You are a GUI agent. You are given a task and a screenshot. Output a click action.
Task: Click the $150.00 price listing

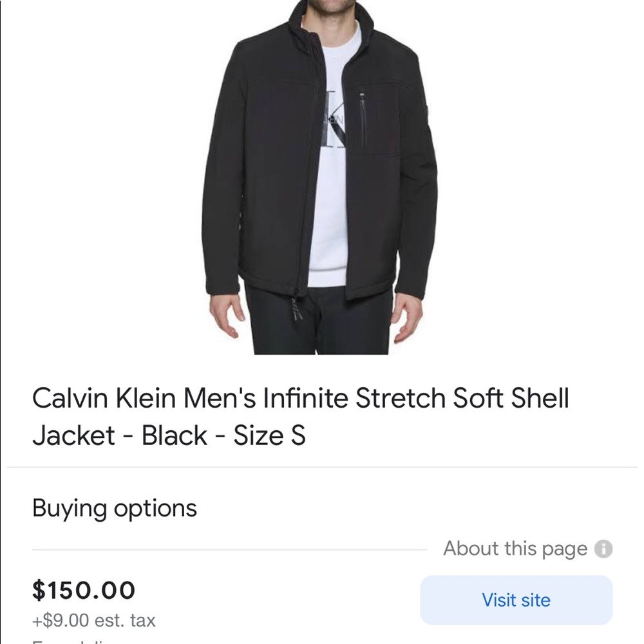click(x=84, y=589)
